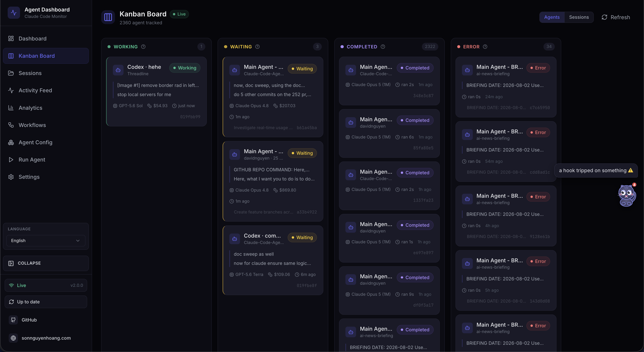Click Completed badge on card 1337fa23

(x=415, y=173)
